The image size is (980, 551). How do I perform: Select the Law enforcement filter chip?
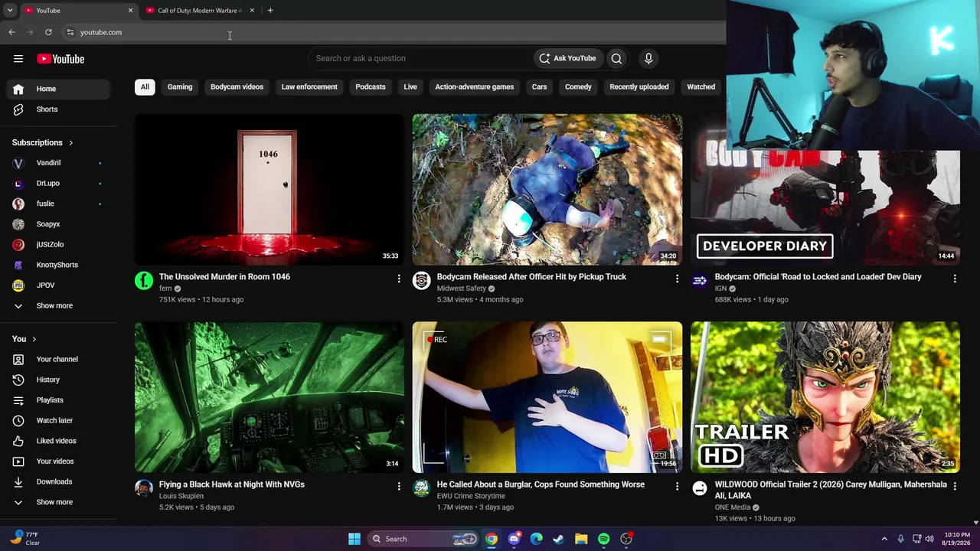309,87
